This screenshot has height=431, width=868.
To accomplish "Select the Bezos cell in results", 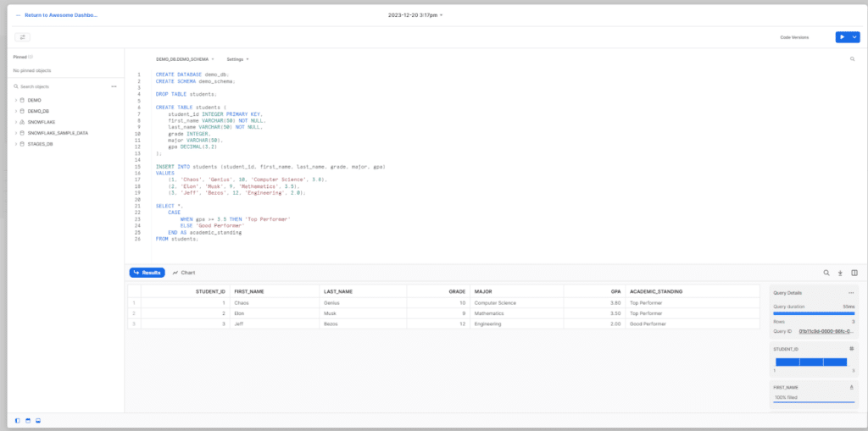I will click(x=363, y=323).
